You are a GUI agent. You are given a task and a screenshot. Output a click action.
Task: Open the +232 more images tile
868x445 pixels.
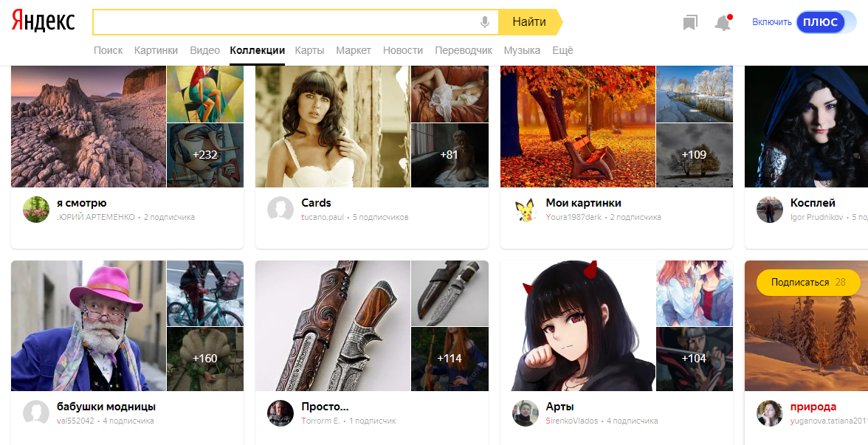pyautogui.click(x=205, y=155)
